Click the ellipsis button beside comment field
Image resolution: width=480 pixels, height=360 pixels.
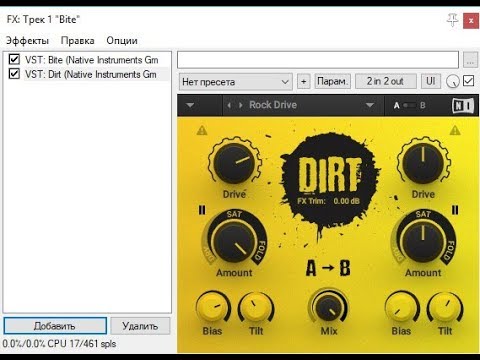(470, 60)
